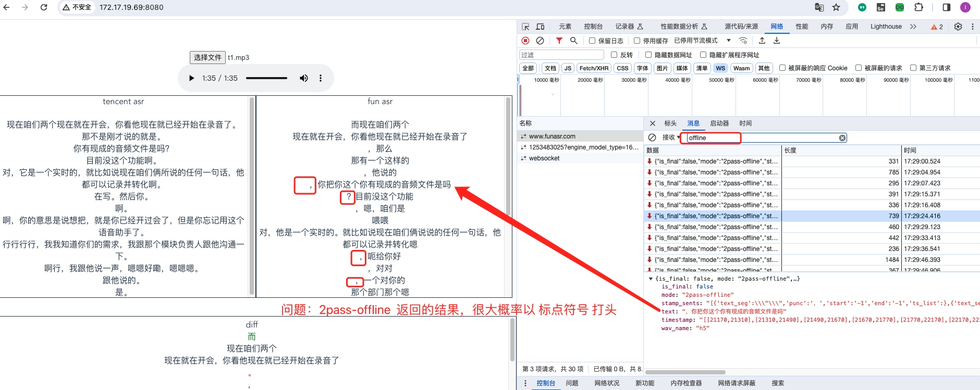
Task: Select the 时间 request detail tab
Action: 745,123
